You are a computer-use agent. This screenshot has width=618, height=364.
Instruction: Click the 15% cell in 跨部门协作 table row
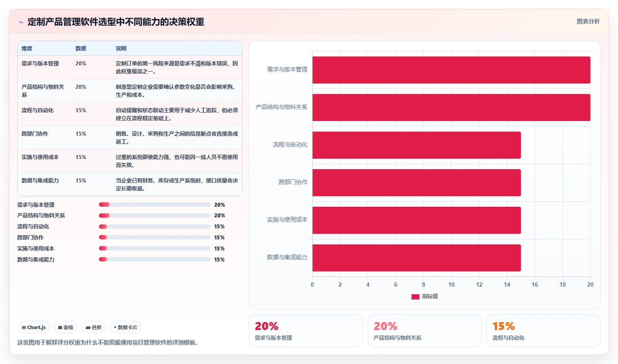pyautogui.click(x=81, y=134)
